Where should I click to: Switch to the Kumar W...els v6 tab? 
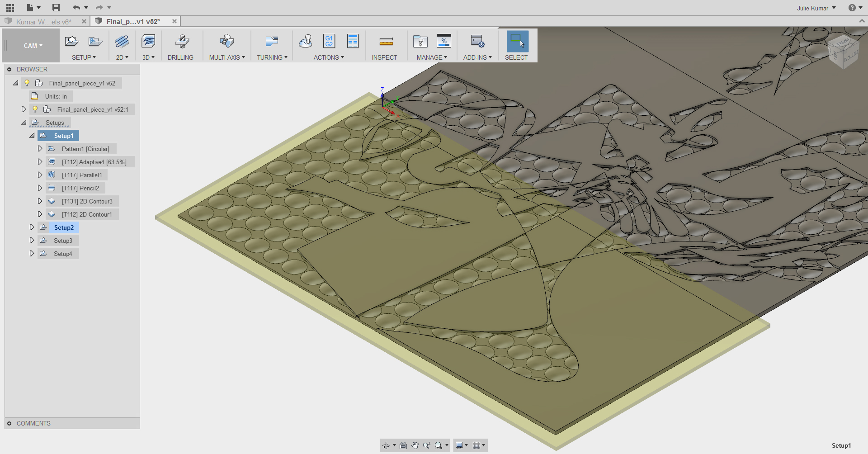tap(43, 22)
